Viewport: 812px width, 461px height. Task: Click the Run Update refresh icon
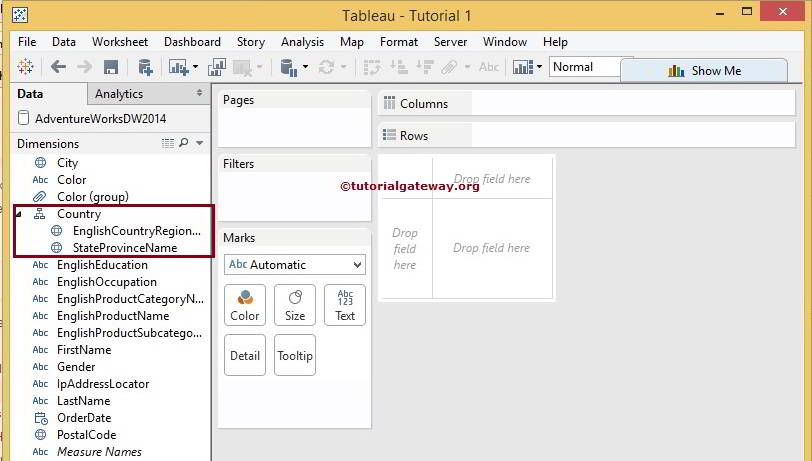[326, 67]
